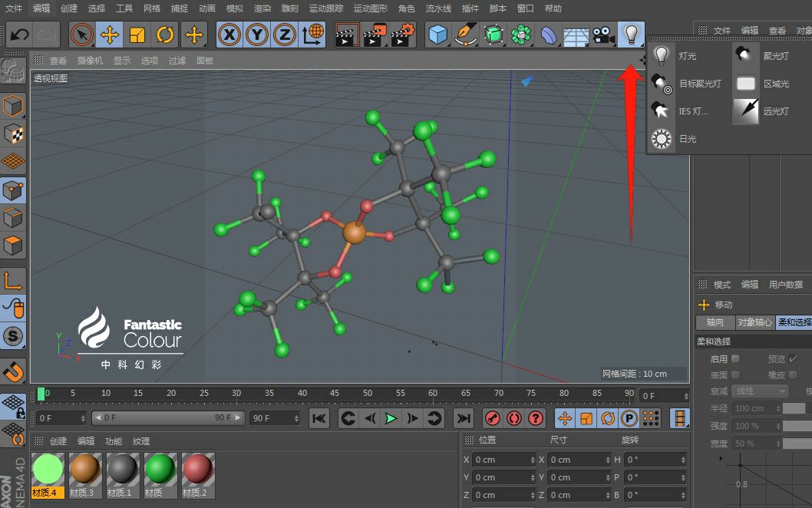Select the light green 材质.4 material swatch
Image resolution: width=812 pixels, height=508 pixels.
tap(48, 470)
